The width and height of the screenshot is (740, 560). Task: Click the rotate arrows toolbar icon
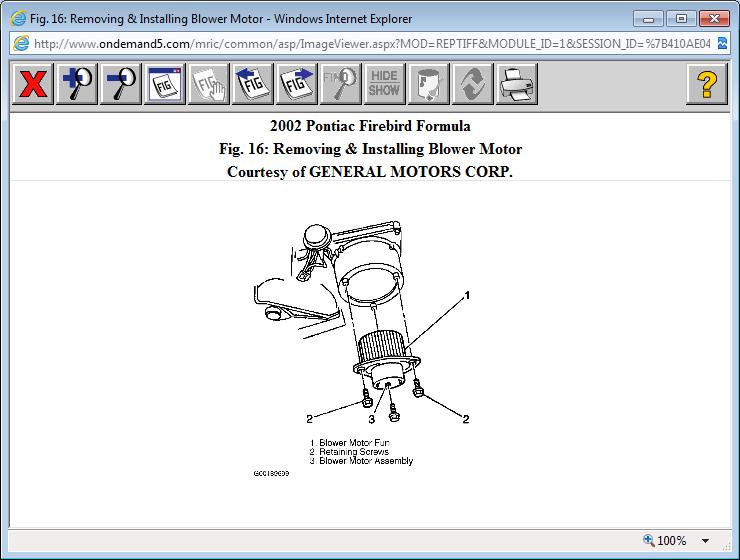point(472,84)
